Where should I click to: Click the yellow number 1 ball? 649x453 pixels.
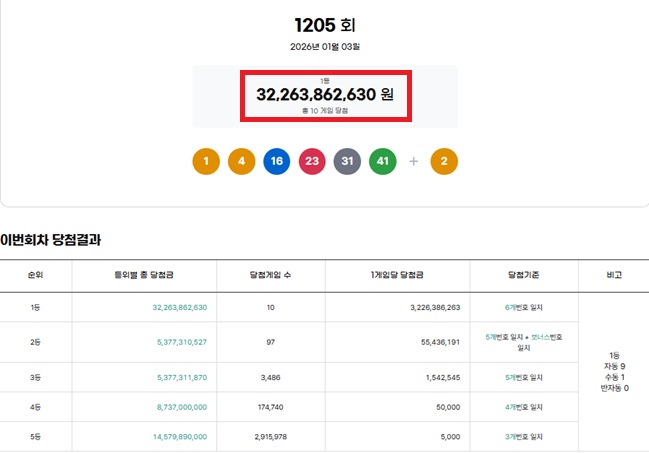[206, 160]
